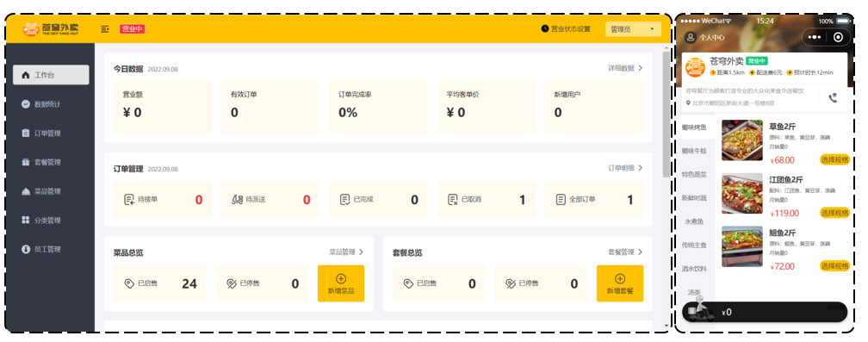Collapse sidebar with the hamburger menu icon
The image size is (868, 342).
(x=105, y=28)
